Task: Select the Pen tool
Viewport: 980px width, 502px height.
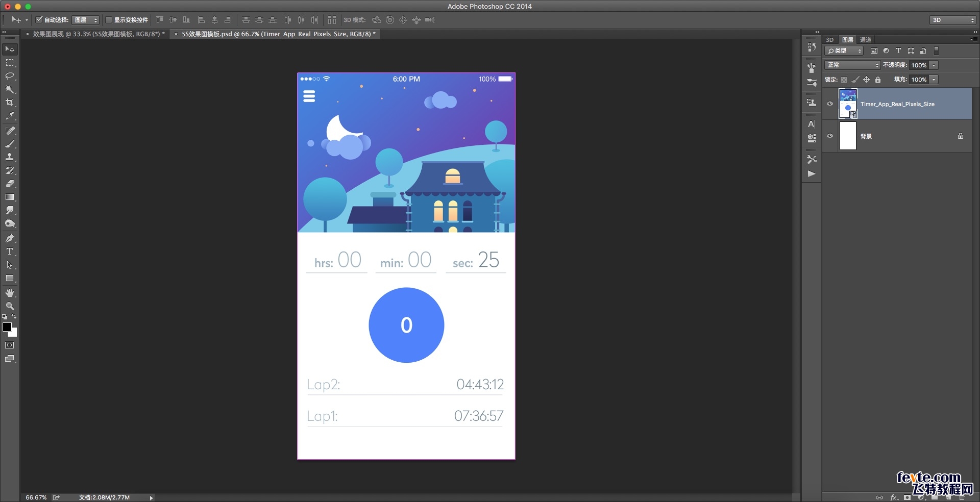Action: coord(10,238)
